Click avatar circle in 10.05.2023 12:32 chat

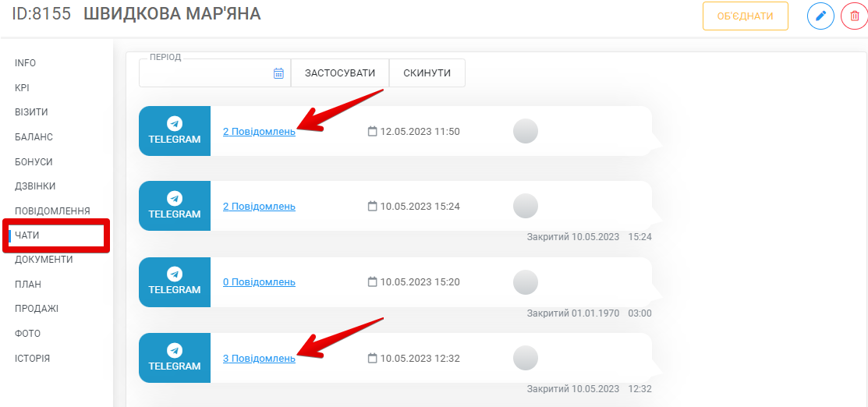pos(526,358)
